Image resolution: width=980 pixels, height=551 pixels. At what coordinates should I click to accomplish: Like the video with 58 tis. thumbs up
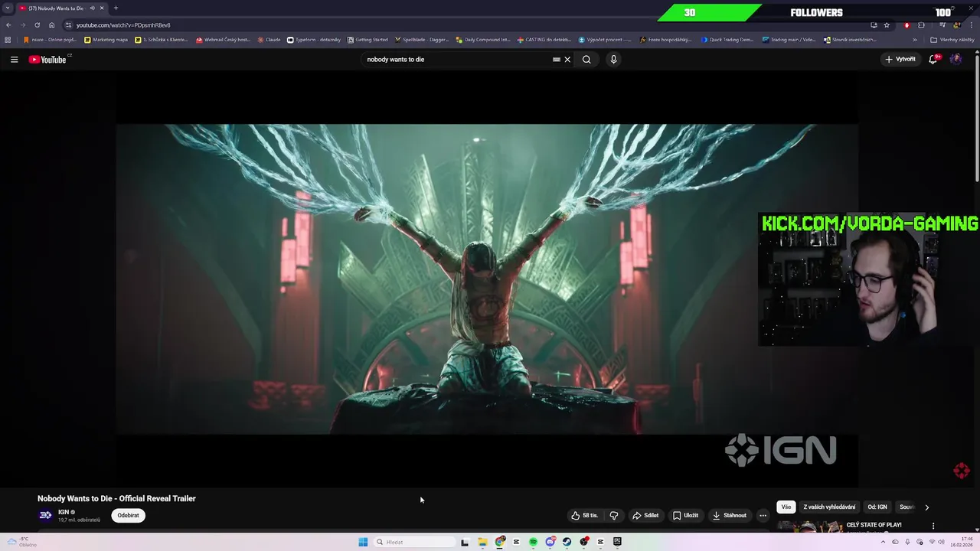[x=584, y=516]
